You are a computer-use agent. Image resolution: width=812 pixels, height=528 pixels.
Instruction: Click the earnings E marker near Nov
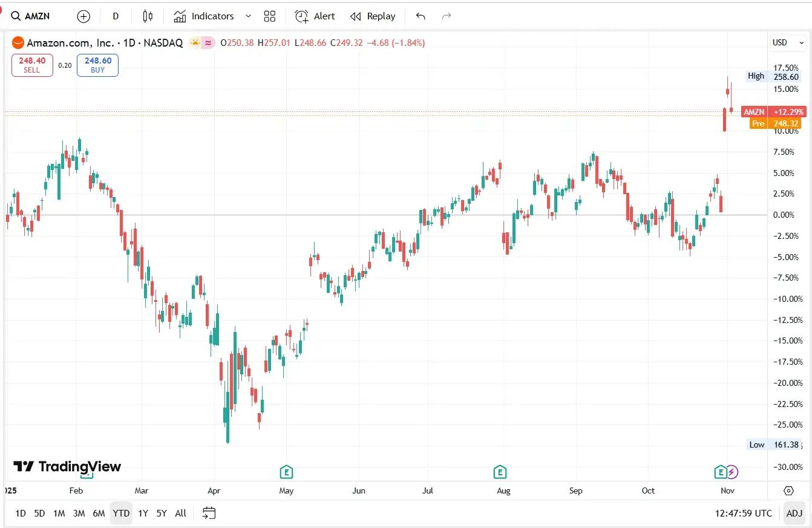point(720,472)
